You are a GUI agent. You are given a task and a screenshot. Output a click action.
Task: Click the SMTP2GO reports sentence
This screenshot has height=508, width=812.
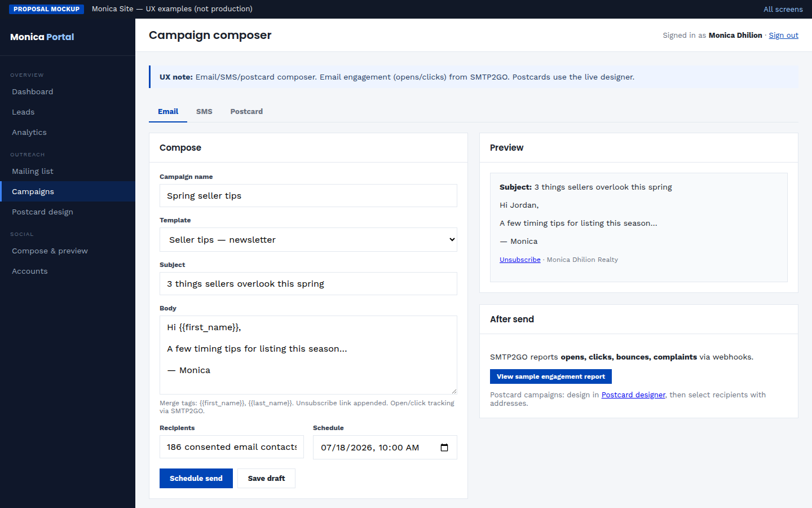[621, 357]
